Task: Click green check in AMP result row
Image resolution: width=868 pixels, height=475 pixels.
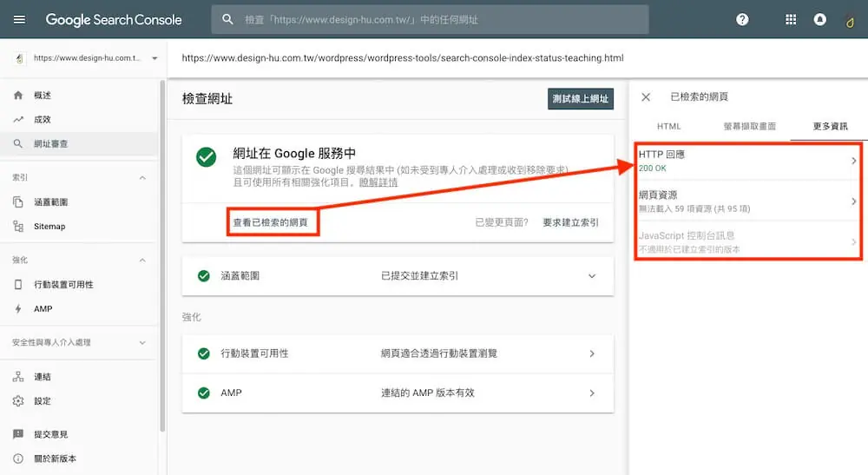Action: click(204, 393)
